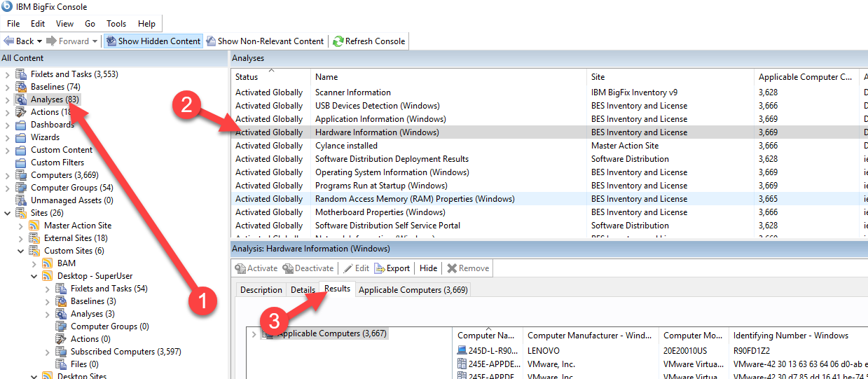This screenshot has height=379, width=868.
Task: Click the External Sites (18) icon
Action: (x=34, y=238)
